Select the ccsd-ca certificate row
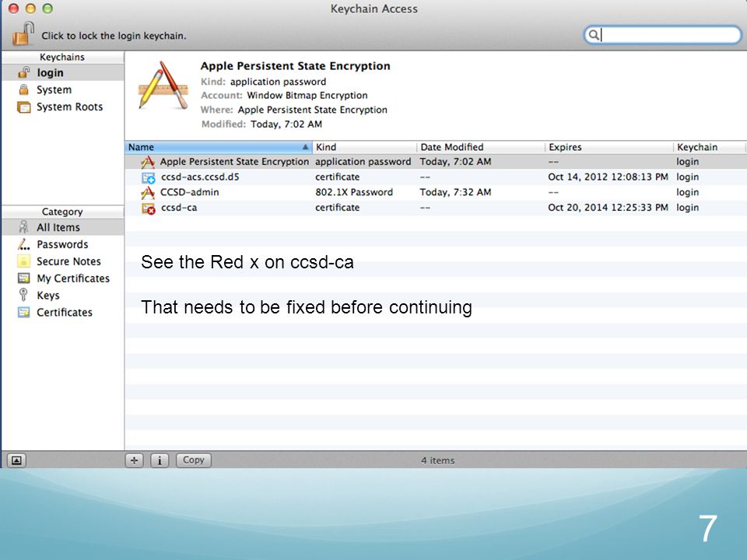 tap(436, 207)
